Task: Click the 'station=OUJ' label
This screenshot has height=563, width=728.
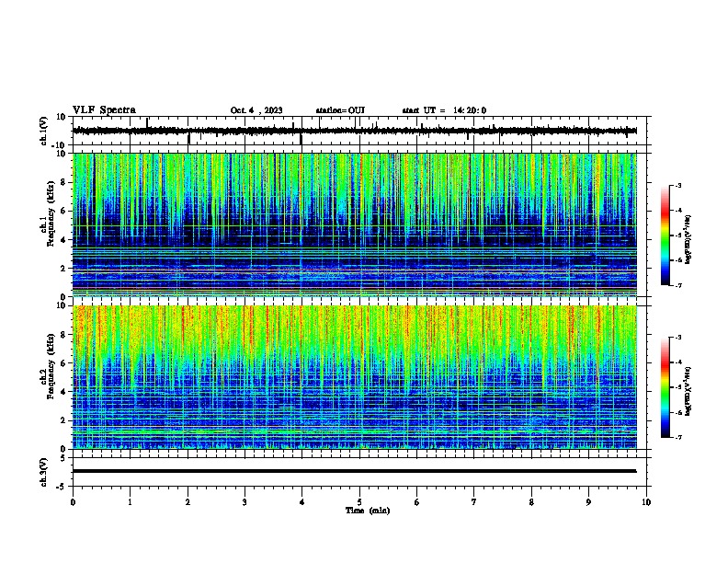Action: point(340,110)
